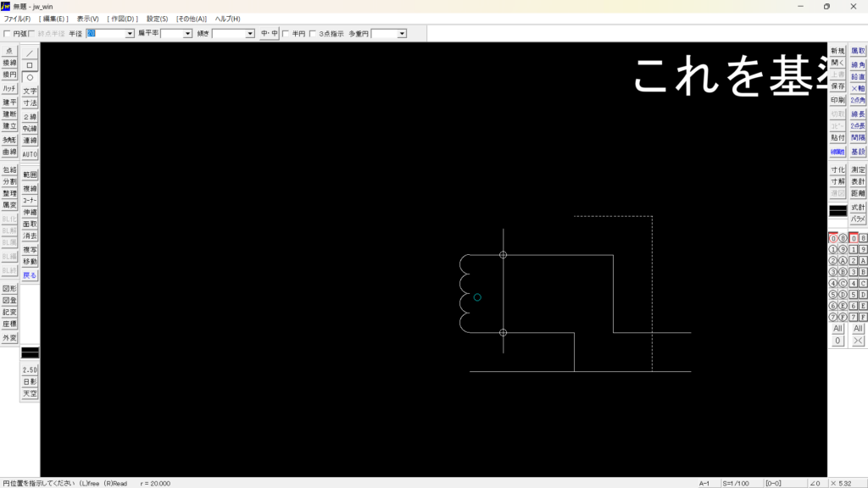Open the 半径 radius dropdown
Image resolution: width=868 pixels, height=488 pixels.
click(x=130, y=34)
